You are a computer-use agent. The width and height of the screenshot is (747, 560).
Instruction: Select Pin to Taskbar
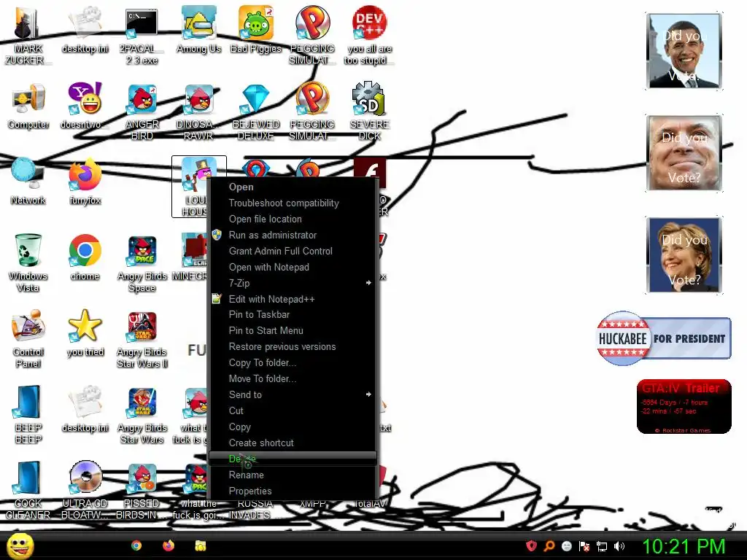(293, 315)
